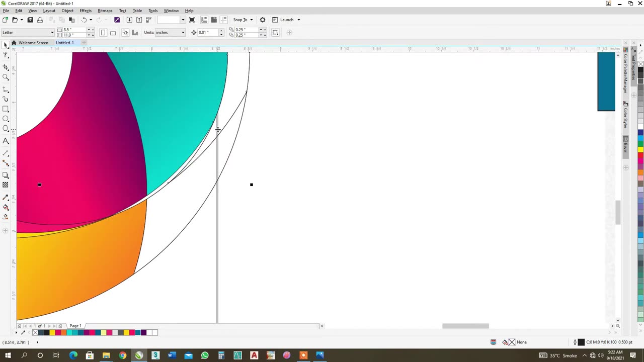
Task: Click the page width 8.5 field
Action: [x=74, y=30]
